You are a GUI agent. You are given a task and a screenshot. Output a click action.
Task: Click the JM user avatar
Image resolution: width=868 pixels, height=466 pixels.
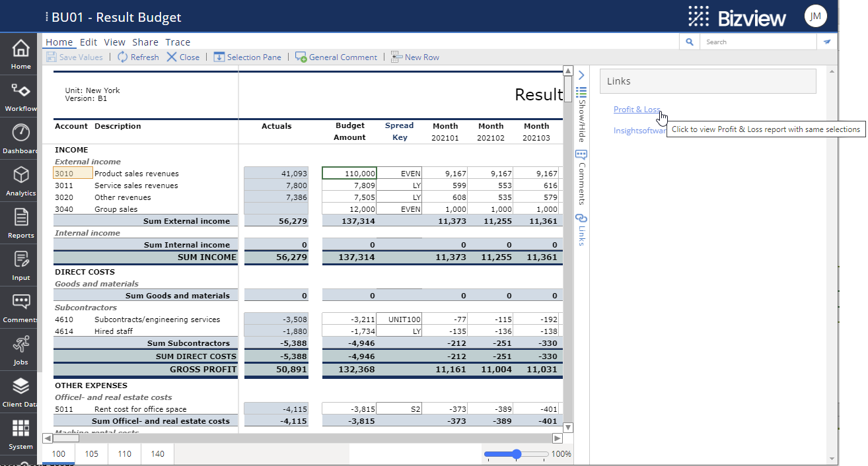point(816,17)
